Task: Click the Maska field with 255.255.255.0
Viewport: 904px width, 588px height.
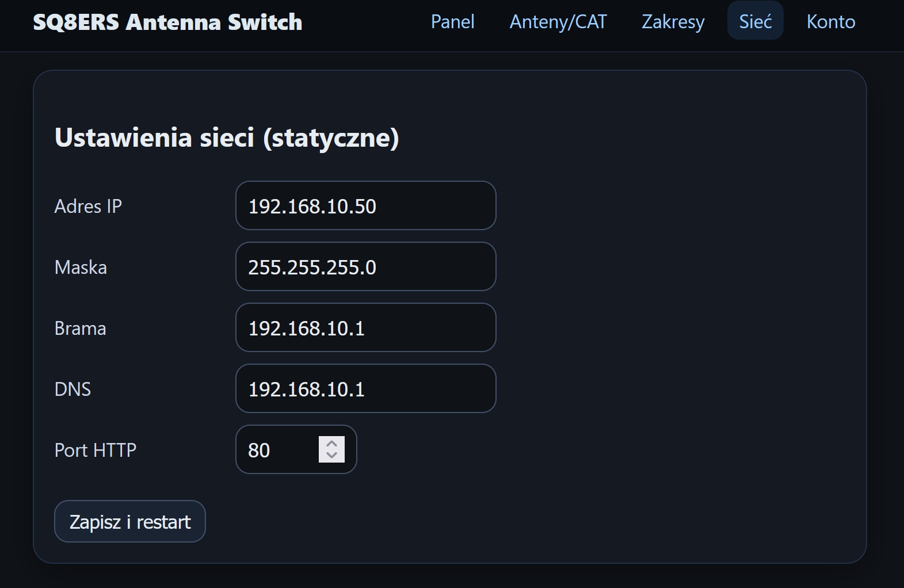Action: coord(365,267)
